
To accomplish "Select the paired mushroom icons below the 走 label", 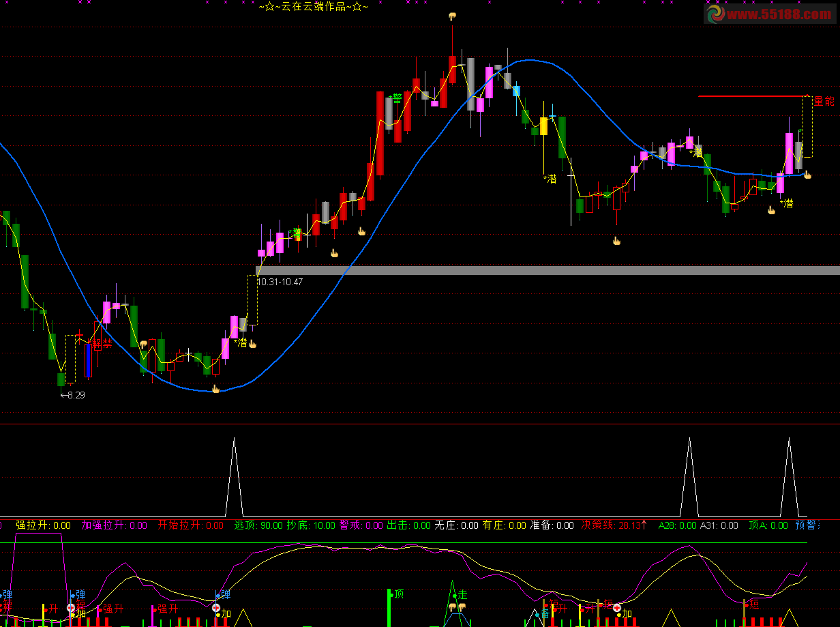I will 457,607.
